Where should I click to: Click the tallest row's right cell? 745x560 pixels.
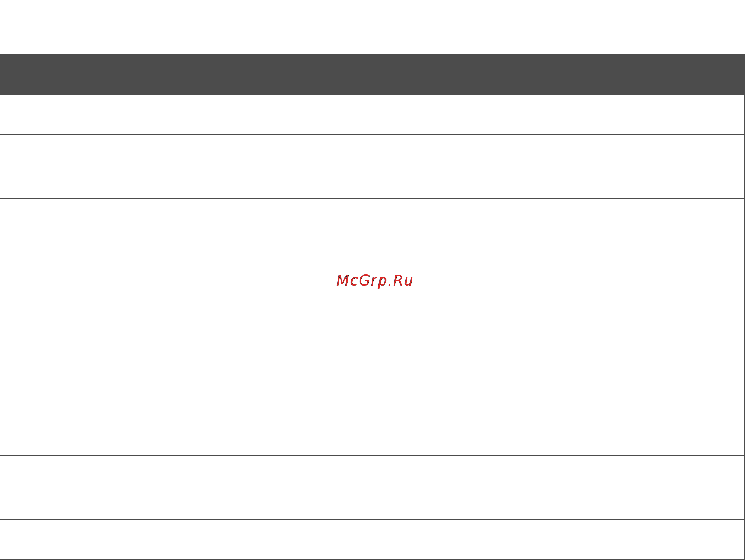coord(482,411)
